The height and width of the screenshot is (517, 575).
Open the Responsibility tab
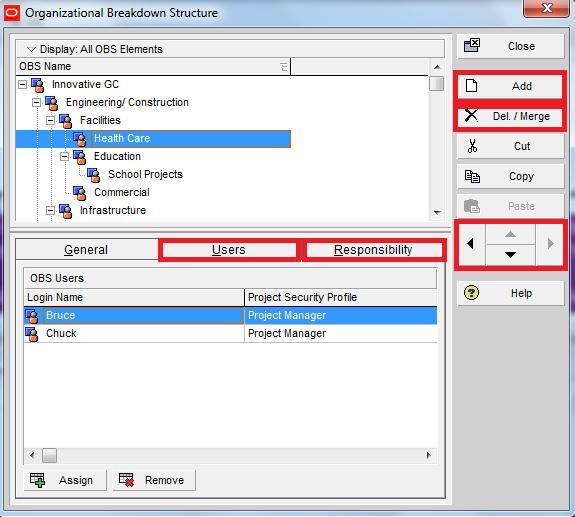coord(373,250)
